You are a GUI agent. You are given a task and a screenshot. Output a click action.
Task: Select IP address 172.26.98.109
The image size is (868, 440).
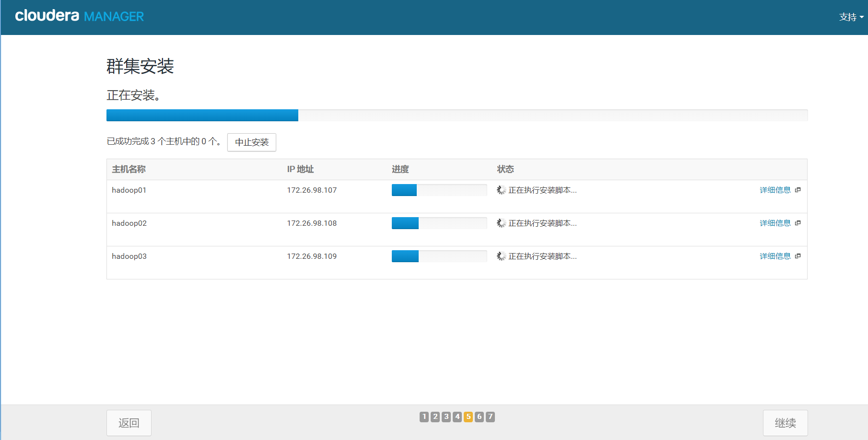(x=312, y=256)
